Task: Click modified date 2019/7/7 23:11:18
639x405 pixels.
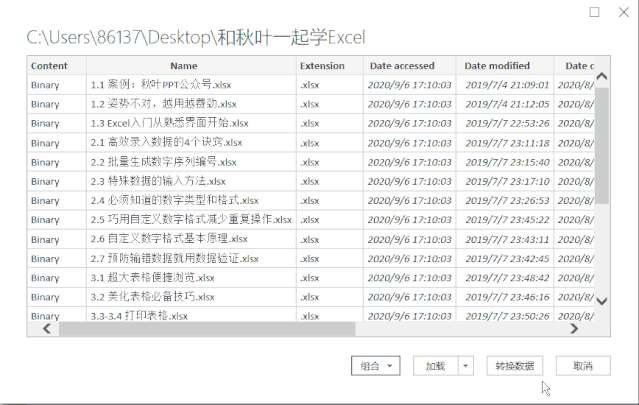Action: tap(507, 143)
